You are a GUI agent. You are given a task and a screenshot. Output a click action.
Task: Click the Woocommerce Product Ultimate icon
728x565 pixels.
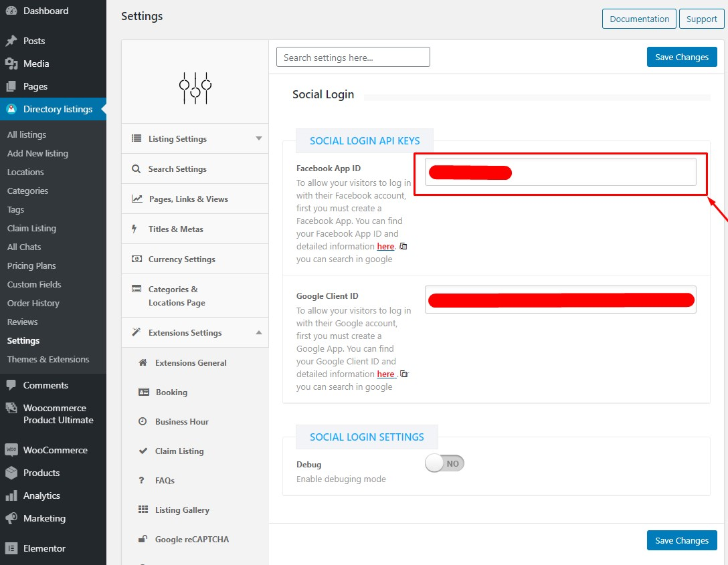point(11,409)
